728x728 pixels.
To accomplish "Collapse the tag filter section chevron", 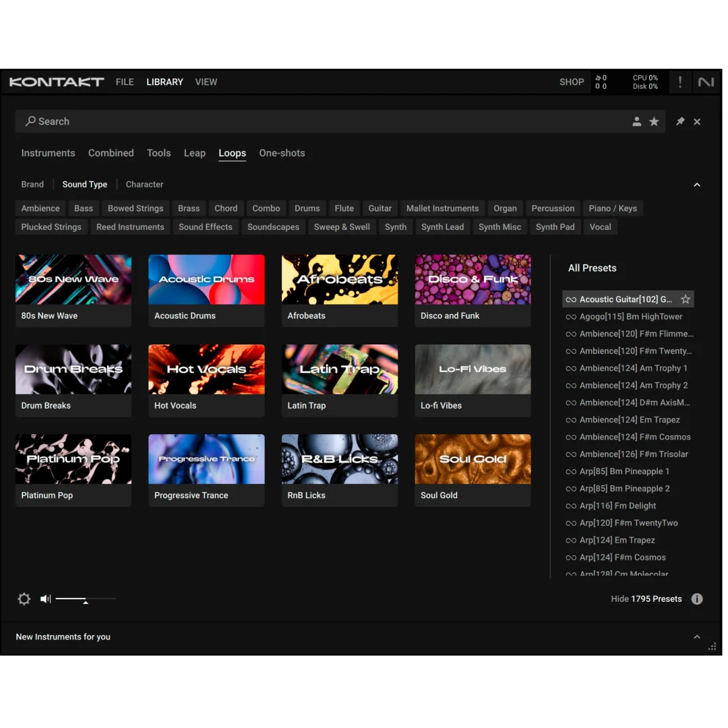I will point(697,185).
